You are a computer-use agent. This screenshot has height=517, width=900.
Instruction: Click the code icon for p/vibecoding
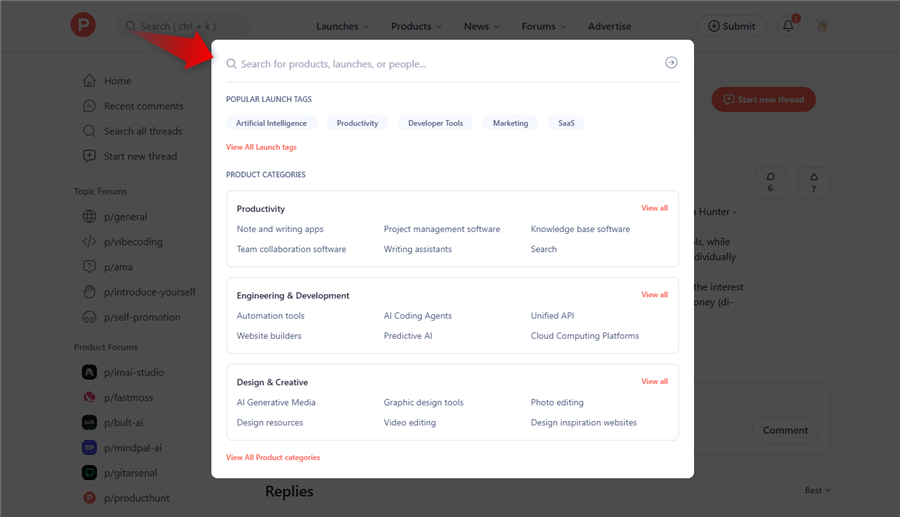(89, 242)
